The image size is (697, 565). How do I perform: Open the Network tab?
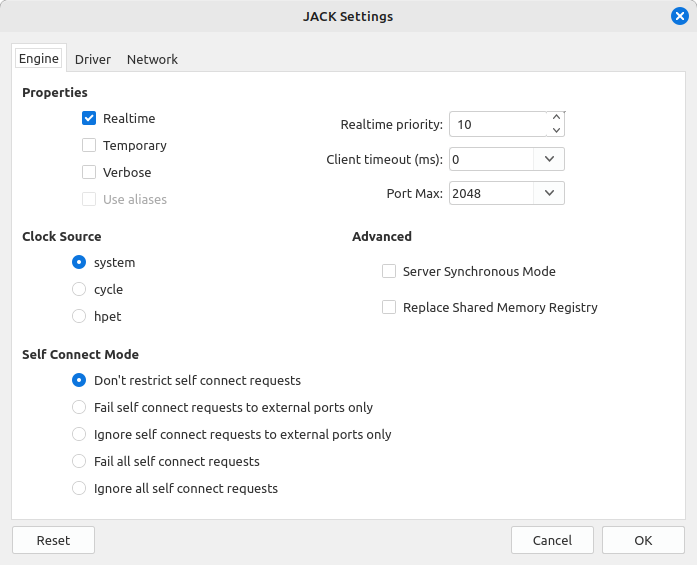pos(152,59)
